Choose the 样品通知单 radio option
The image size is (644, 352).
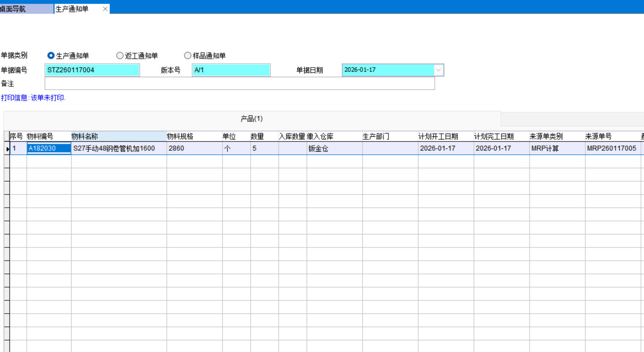(188, 56)
